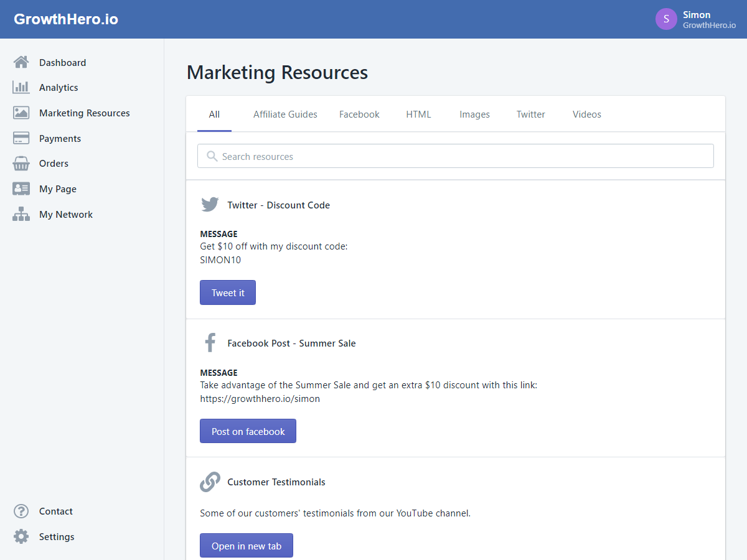Click the Dashboard house icon

click(x=21, y=62)
